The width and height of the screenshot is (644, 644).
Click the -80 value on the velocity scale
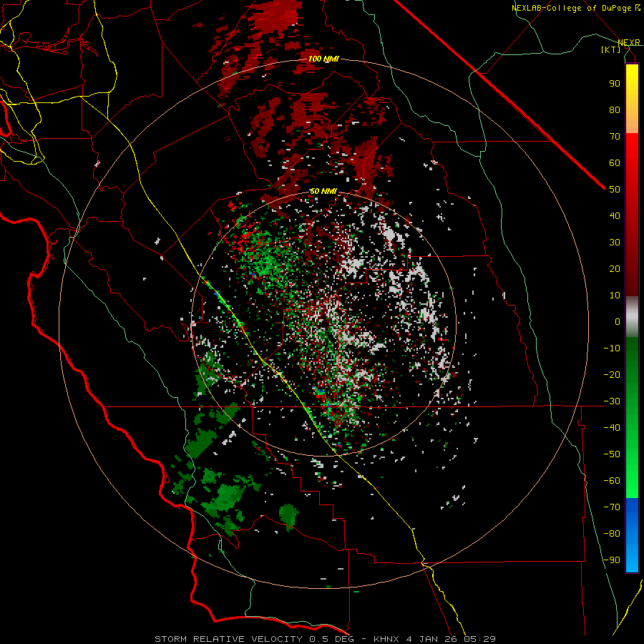(x=612, y=534)
